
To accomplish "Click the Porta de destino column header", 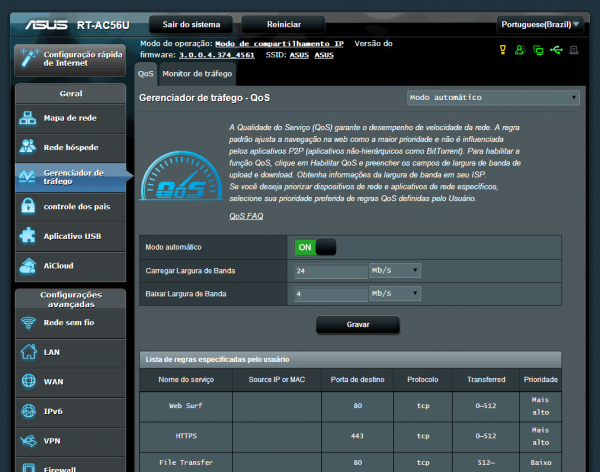I will pyautogui.click(x=357, y=380).
